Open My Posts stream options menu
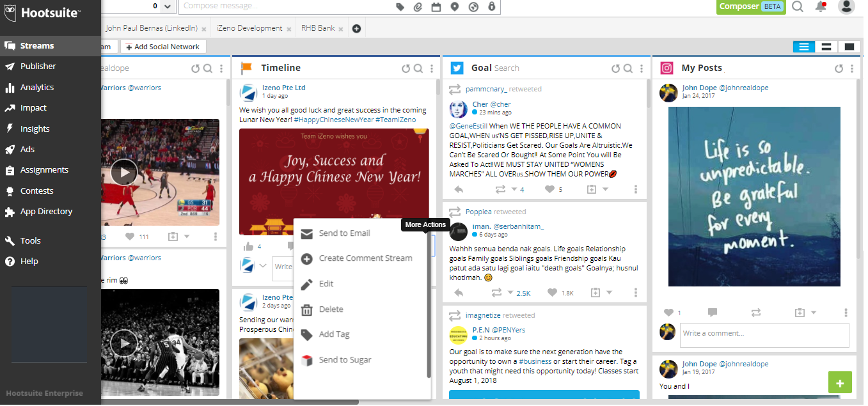This screenshot has width=868, height=406. (x=852, y=68)
